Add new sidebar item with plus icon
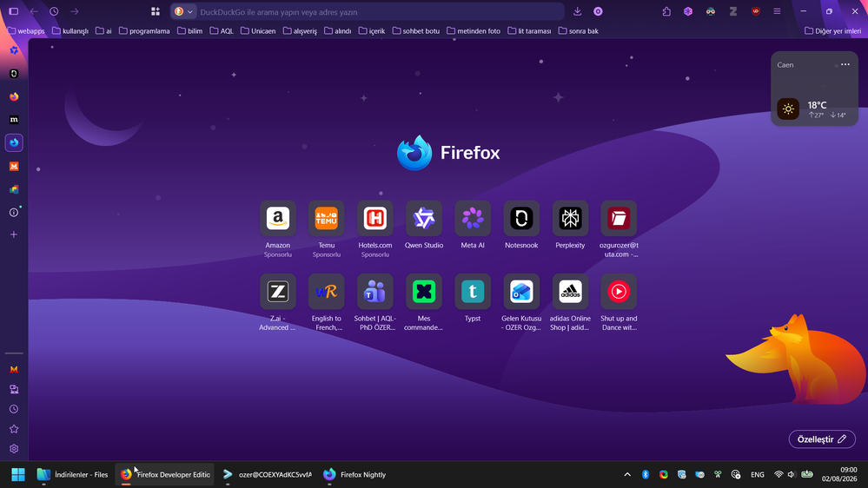This screenshot has height=488, width=868. 14,234
